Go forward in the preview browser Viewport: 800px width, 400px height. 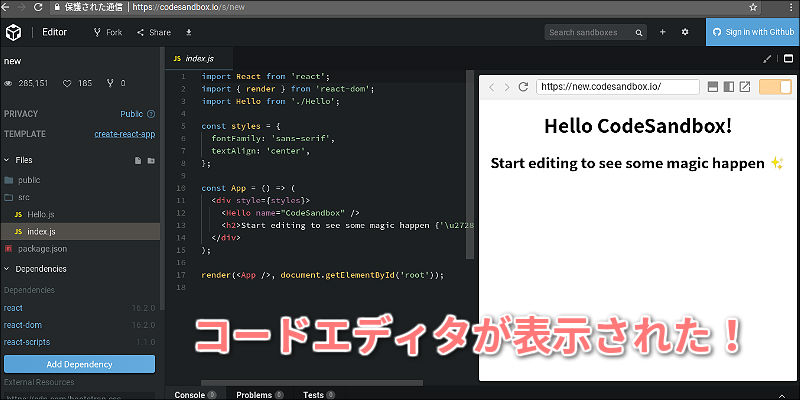[x=507, y=87]
